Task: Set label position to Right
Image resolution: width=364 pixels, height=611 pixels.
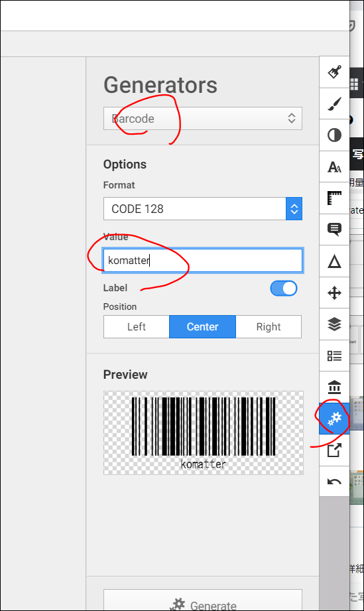Action: pos(269,326)
